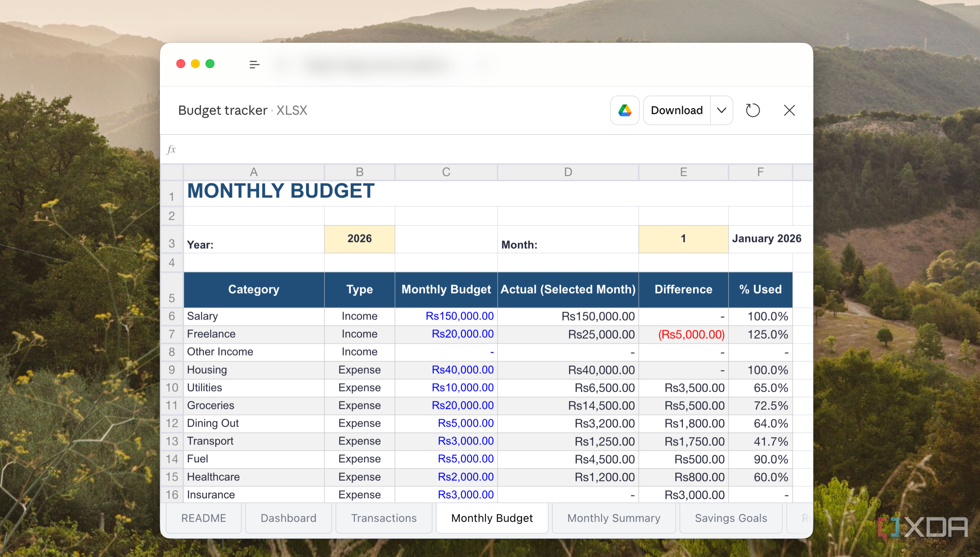Screen dimensions: 980x557
Task: Open the sidebar menu lines icon
Action: [x=254, y=64]
